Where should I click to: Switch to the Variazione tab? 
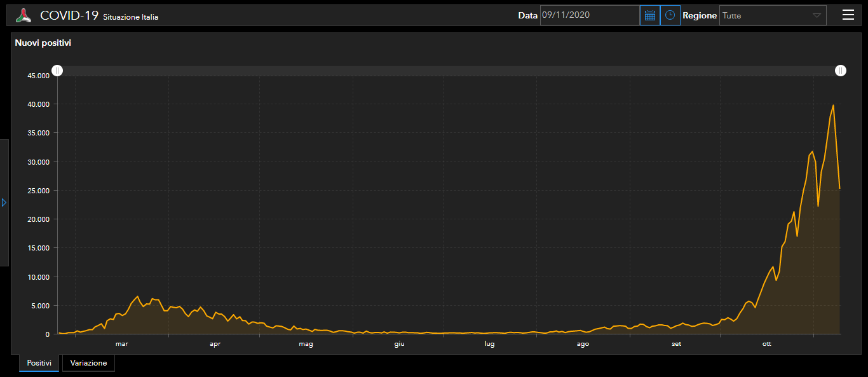88,363
